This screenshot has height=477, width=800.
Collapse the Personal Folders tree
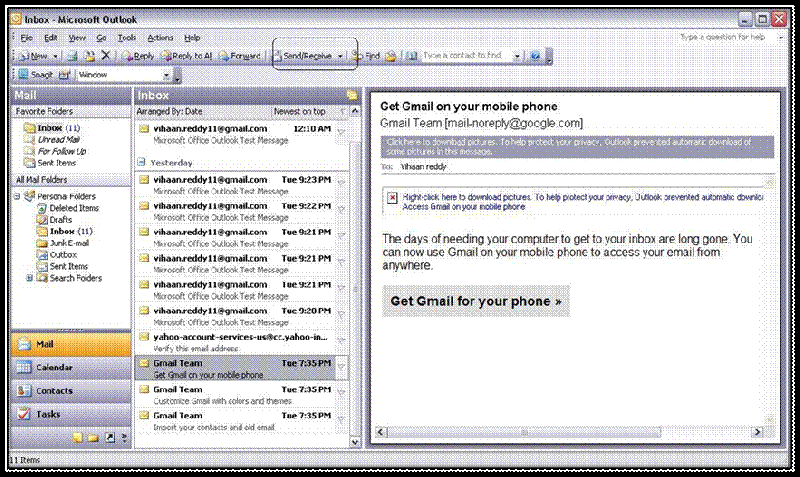17,196
